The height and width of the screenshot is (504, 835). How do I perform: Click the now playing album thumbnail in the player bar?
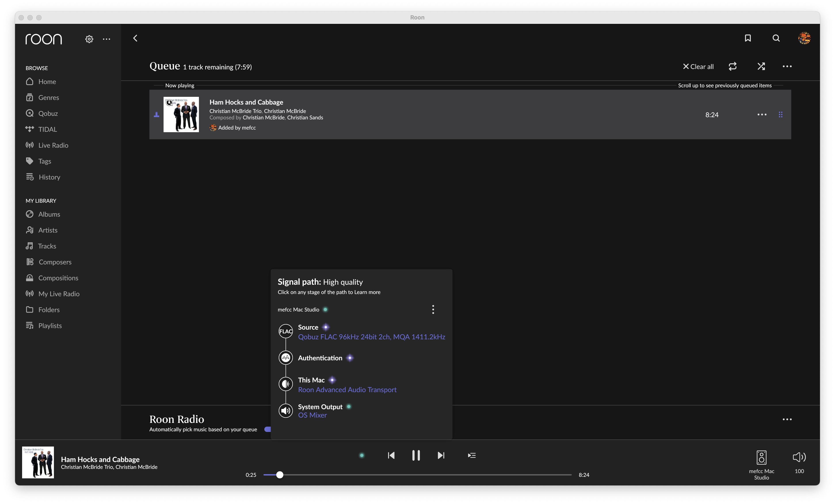click(38, 463)
